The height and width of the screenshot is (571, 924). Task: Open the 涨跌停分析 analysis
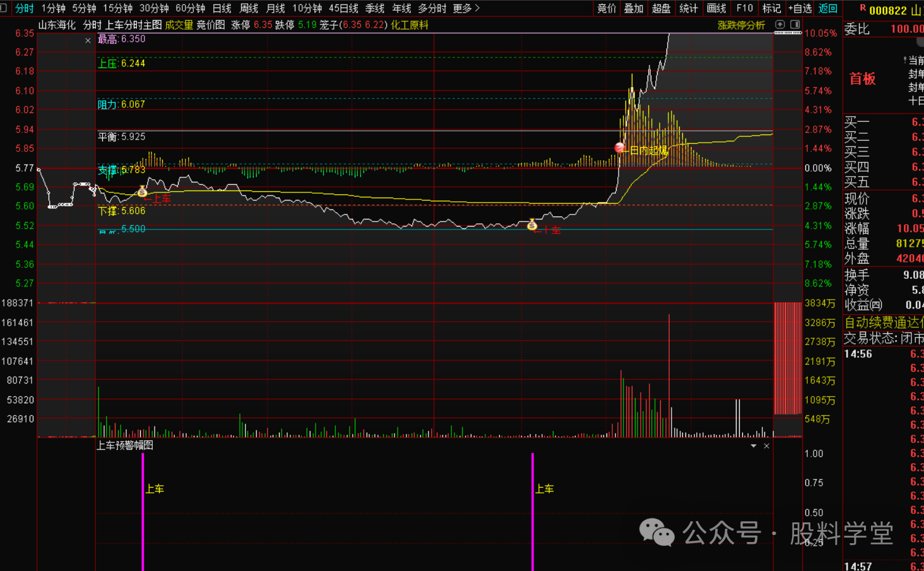[x=741, y=25]
